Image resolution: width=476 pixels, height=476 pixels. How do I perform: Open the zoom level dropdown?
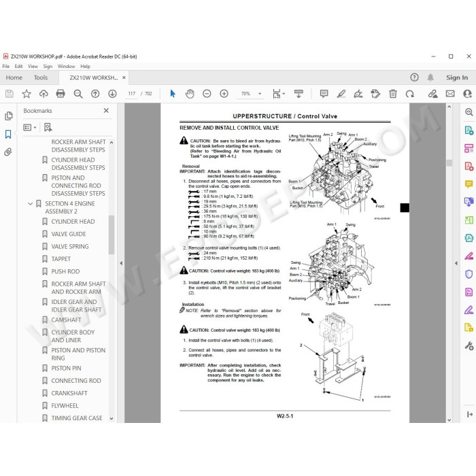[x=260, y=94]
